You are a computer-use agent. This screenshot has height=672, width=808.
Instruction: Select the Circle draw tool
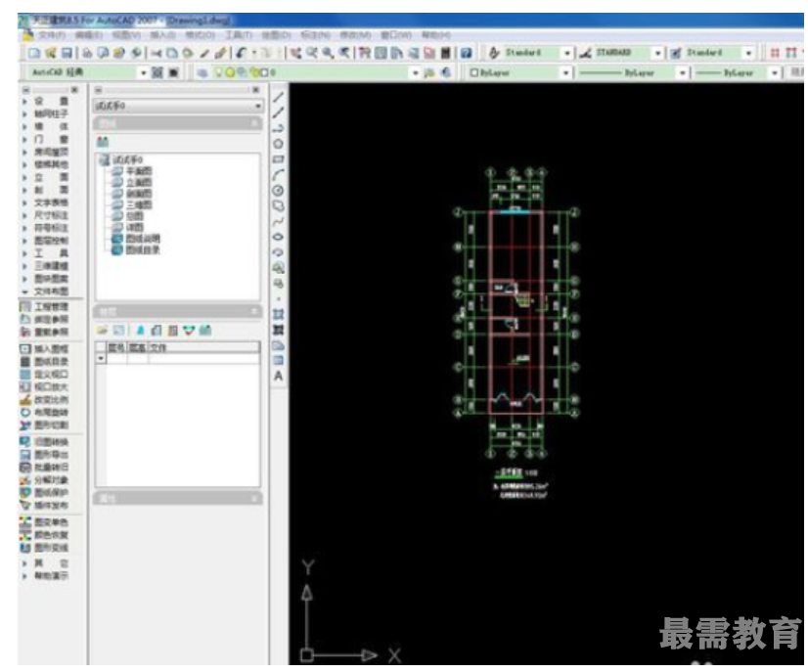coord(278,191)
